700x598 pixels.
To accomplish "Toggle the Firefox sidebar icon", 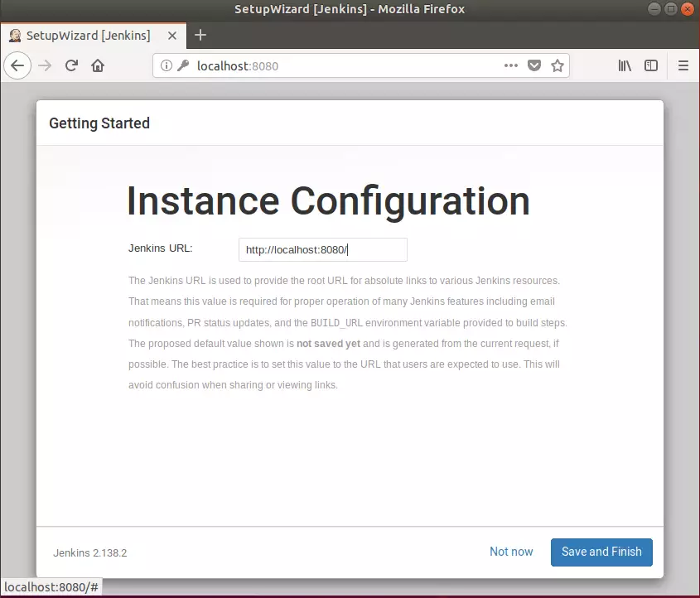I will click(x=651, y=65).
